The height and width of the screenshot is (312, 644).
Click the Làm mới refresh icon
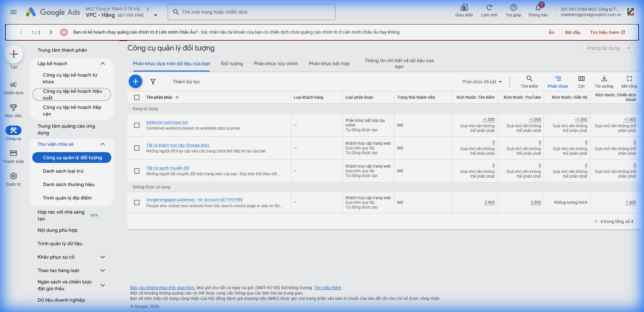click(489, 8)
